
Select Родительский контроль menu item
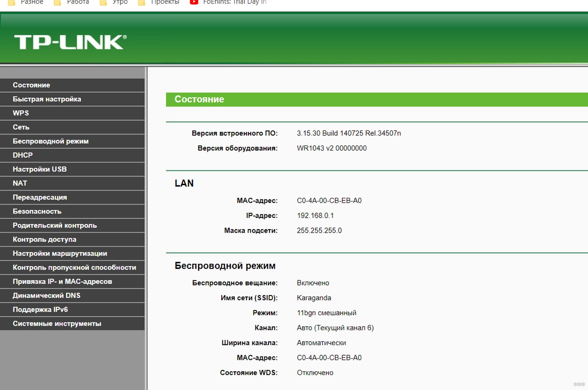pos(72,225)
